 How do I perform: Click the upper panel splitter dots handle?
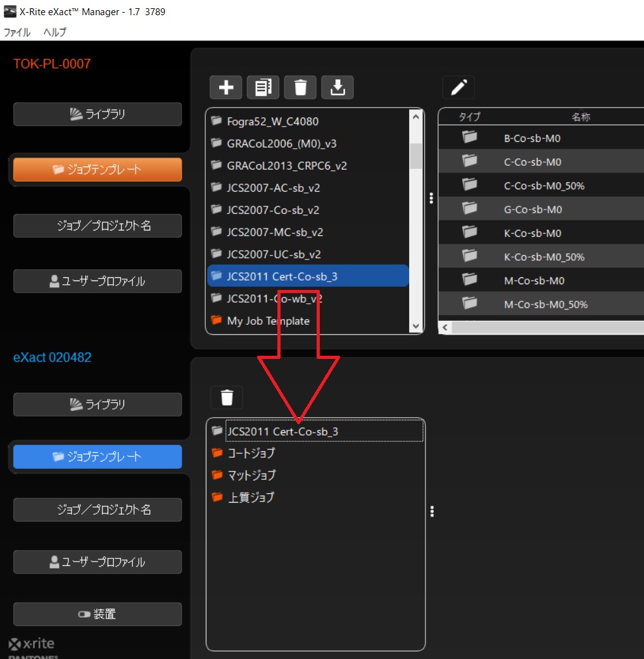(x=431, y=198)
